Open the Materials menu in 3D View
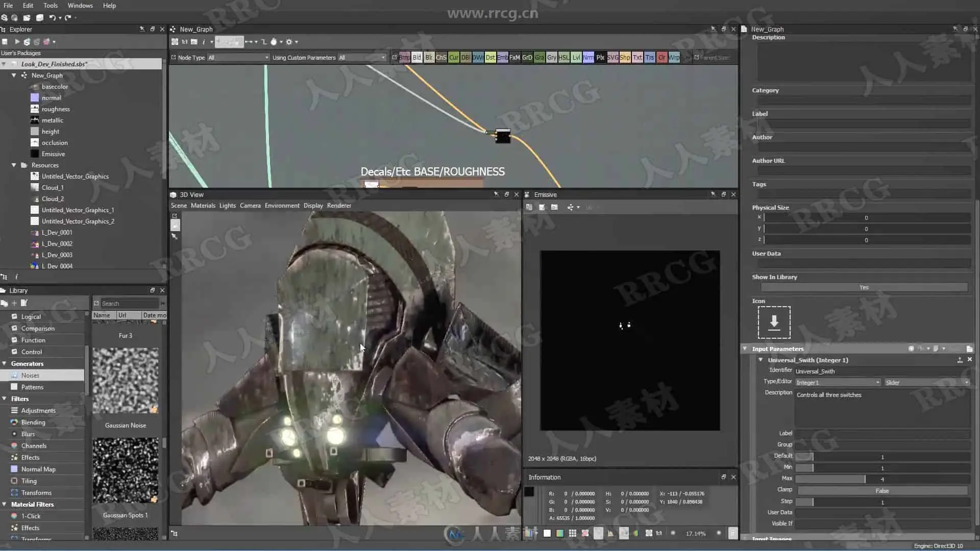Viewport: 980px width, 551px height. pyautogui.click(x=203, y=206)
